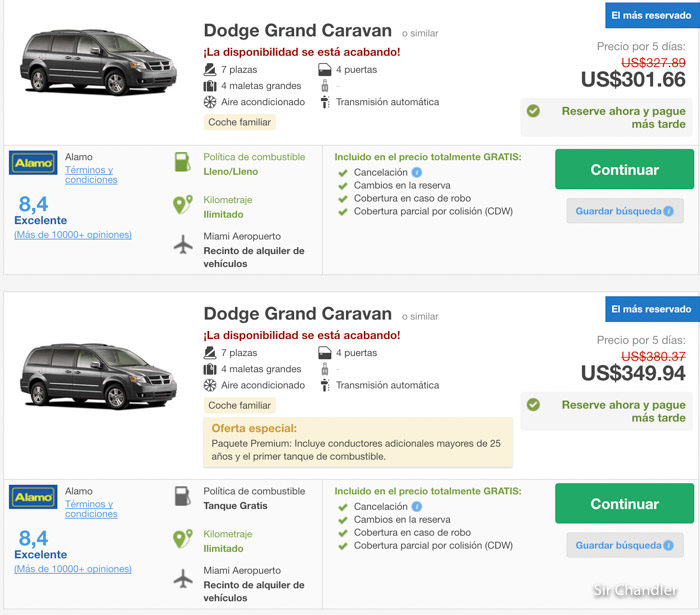Click the Alamo logo in the second listing

(x=33, y=497)
